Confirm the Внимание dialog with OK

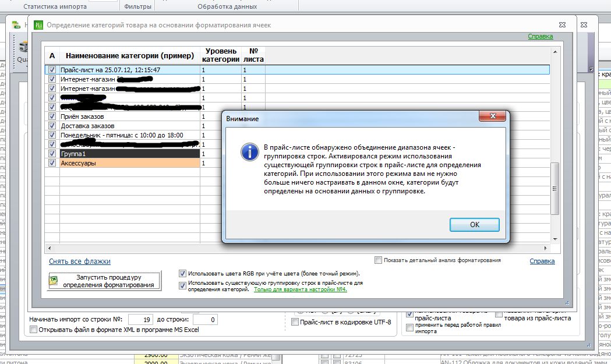click(474, 225)
